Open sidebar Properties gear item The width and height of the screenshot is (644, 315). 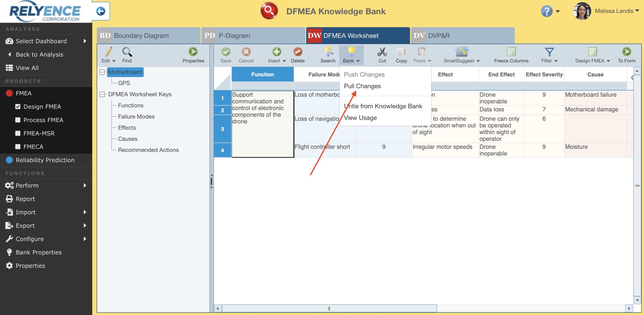pos(46,265)
